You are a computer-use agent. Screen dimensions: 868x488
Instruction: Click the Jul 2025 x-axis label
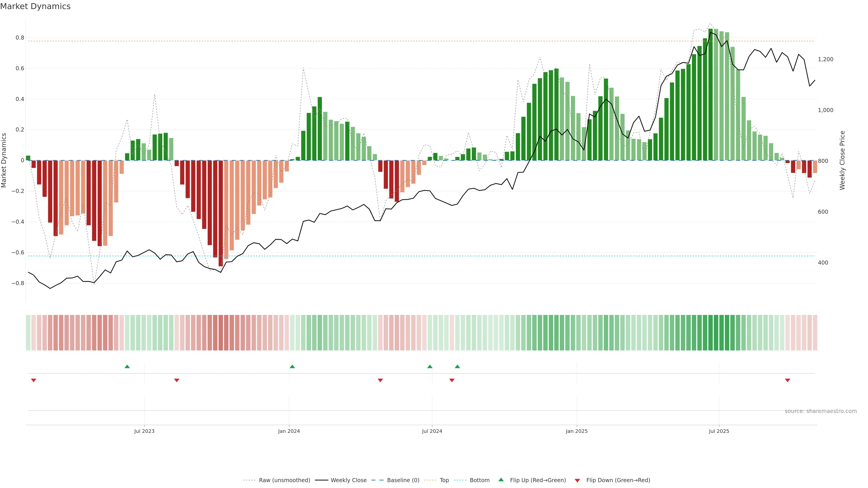(719, 431)
